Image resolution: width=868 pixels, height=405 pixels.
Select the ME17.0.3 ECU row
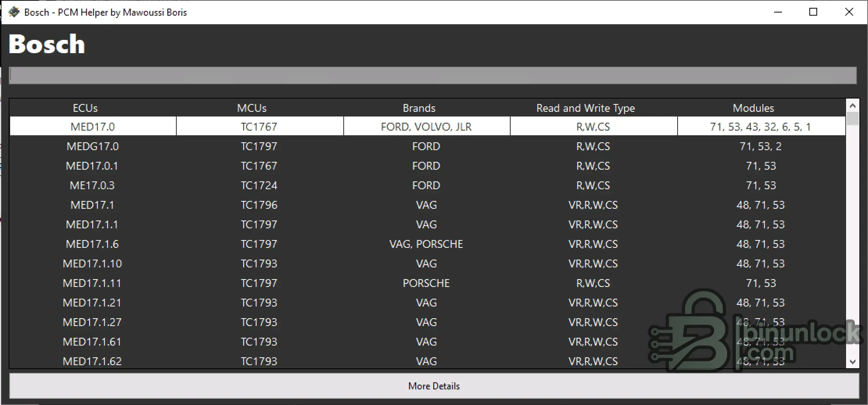(x=428, y=185)
